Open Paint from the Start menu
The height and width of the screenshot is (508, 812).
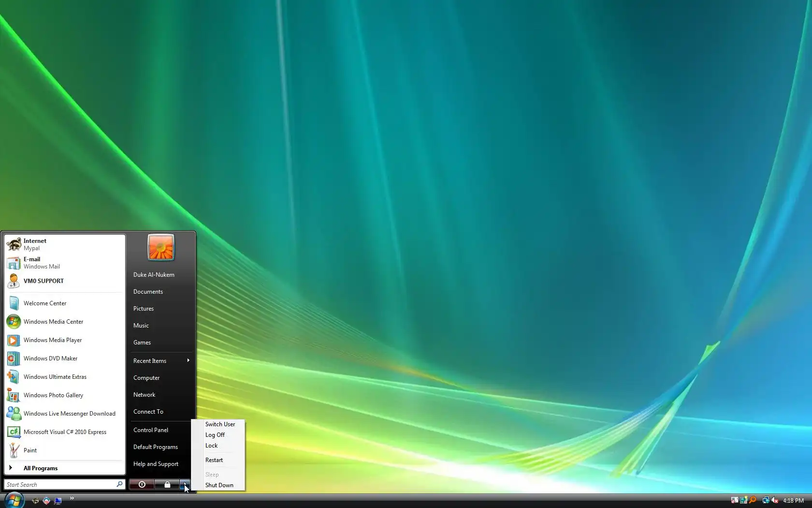pos(65,450)
